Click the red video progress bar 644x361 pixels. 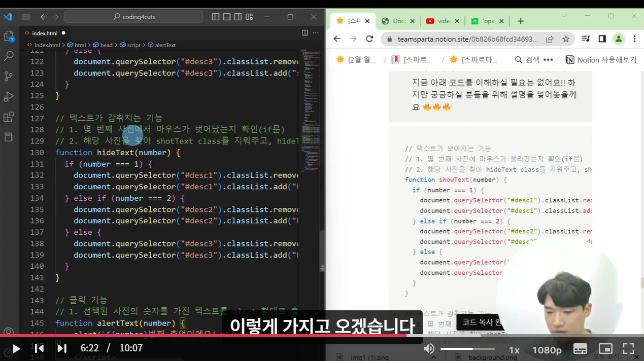click(x=203, y=336)
